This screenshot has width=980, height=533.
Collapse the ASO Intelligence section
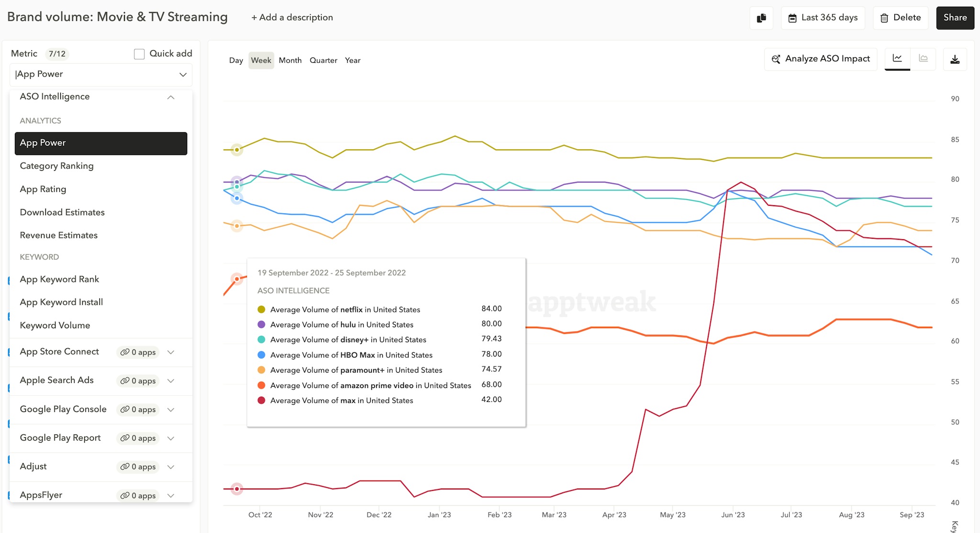click(x=170, y=98)
